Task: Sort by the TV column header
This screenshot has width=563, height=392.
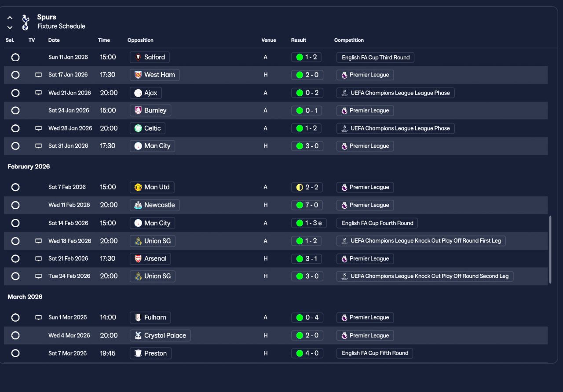Action: (32, 40)
